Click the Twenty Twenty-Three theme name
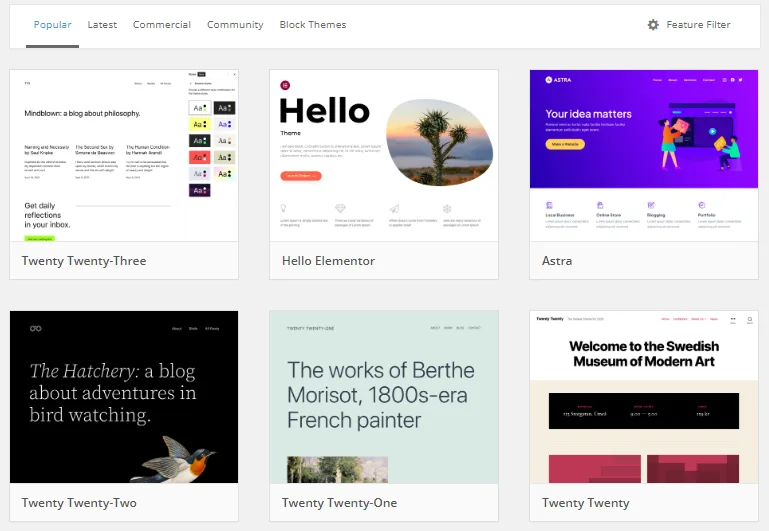Image resolution: width=769 pixels, height=531 pixels. click(84, 261)
